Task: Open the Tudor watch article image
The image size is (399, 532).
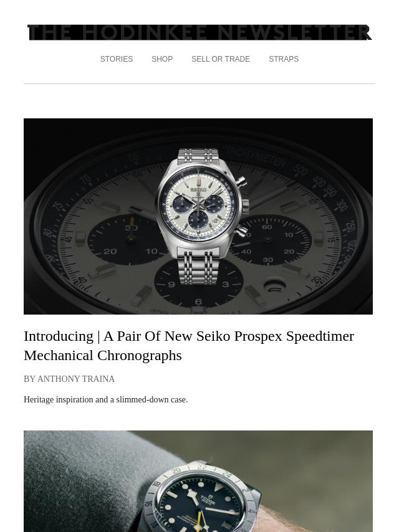Action: pos(198,481)
